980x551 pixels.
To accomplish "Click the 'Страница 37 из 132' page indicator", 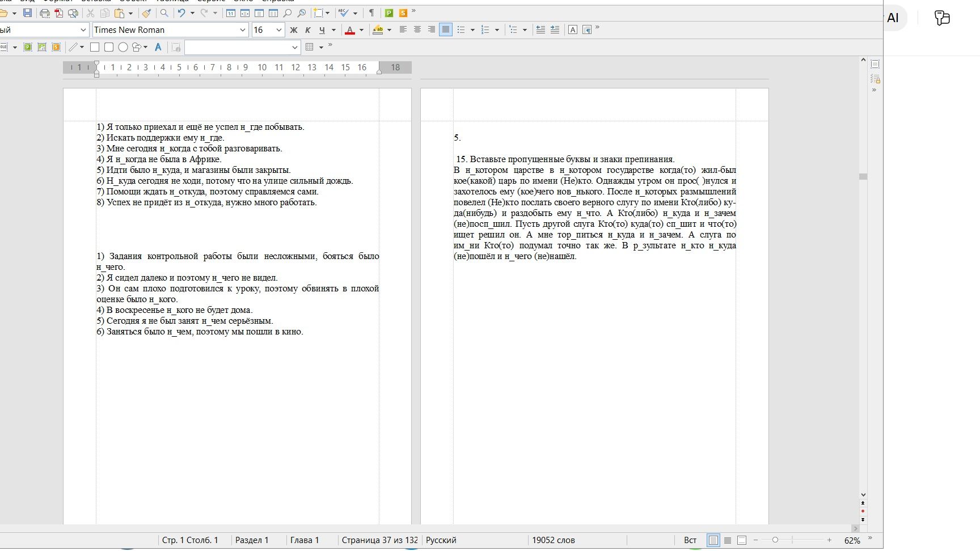I will coord(379,540).
